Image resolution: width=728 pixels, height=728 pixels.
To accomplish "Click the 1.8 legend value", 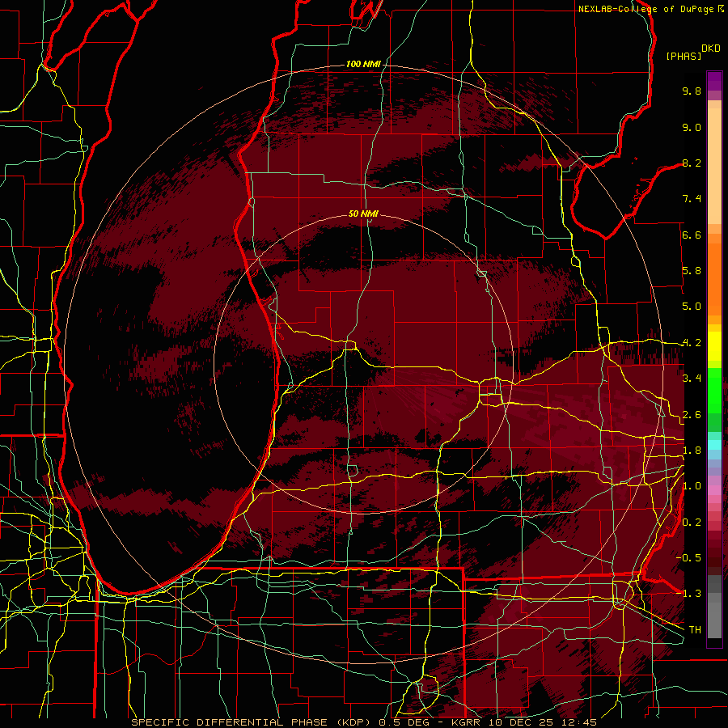I will click(x=692, y=451).
